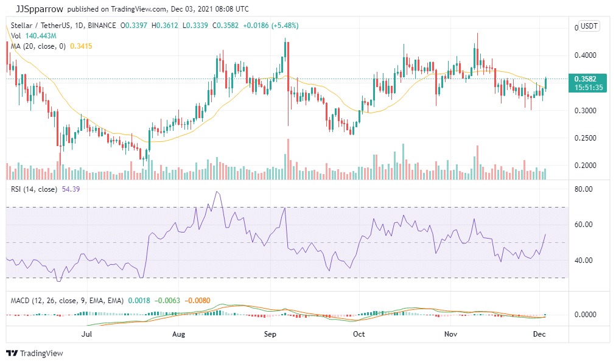Click the Sep date label on time axis

tap(270, 334)
